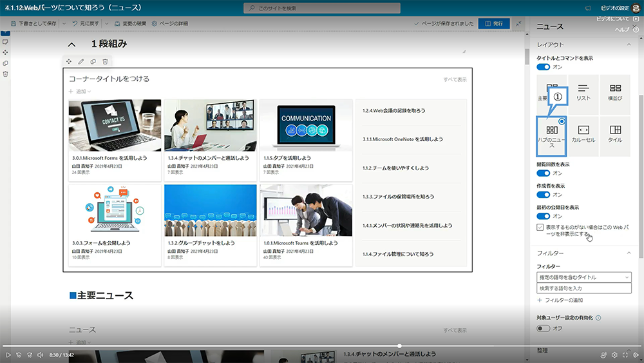Image resolution: width=644 pixels, height=363 pixels.
Task: Open news card 1.0.1.Microsoft Teams を活用しよう
Action: pyautogui.click(x=306, y=225)
